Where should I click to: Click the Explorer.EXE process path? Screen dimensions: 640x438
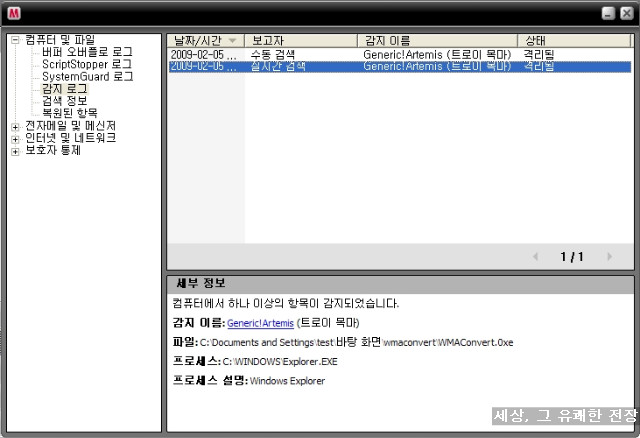point(280,362)
